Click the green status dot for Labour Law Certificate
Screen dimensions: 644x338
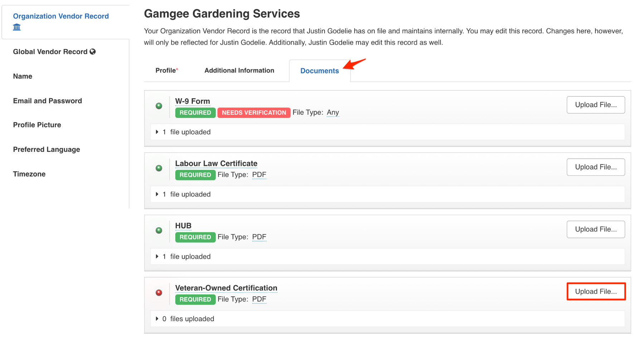(x=159, y=168)
